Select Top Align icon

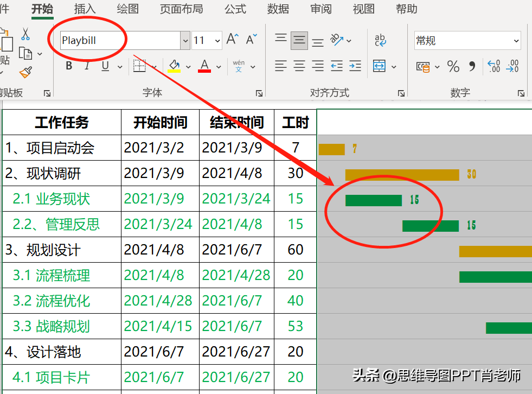[281, 38]
